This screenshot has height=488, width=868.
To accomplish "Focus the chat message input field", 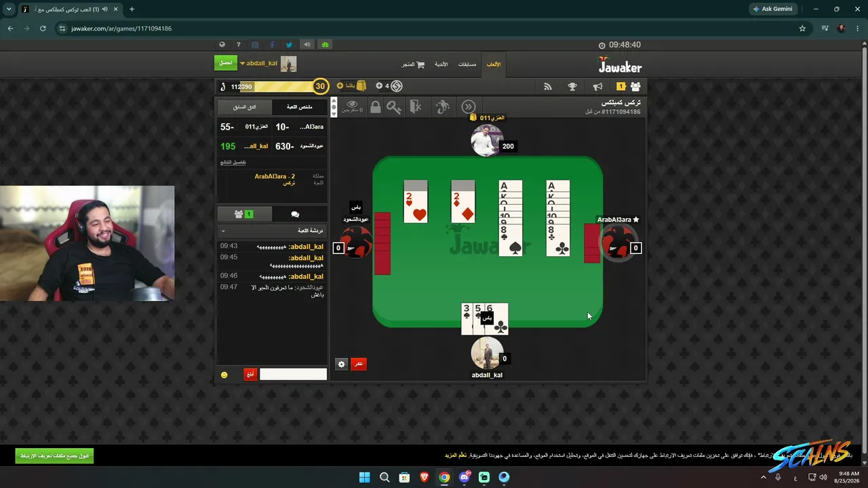I will [x=293, y=374].
